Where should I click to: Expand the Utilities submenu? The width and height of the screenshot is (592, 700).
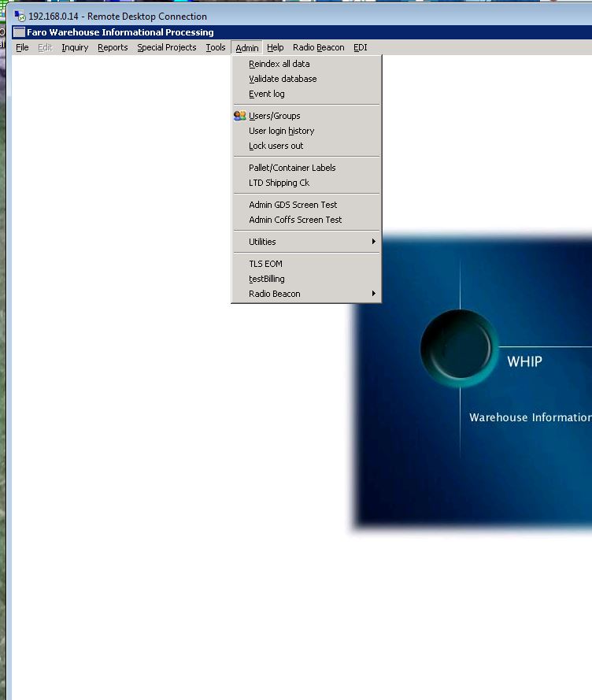pyautogui.click(x=306, y=242)
